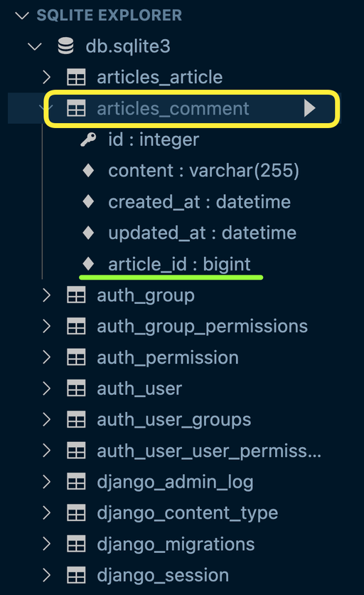This screenshot has width=364, height=595.
Task: Click the articles_comment table icon
Action: [x=76, y=108]
